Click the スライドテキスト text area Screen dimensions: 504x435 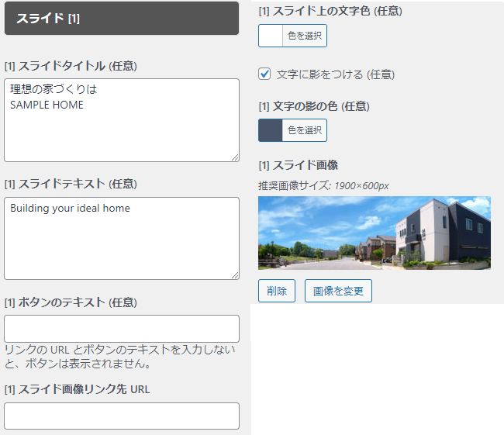click(122, 238)
